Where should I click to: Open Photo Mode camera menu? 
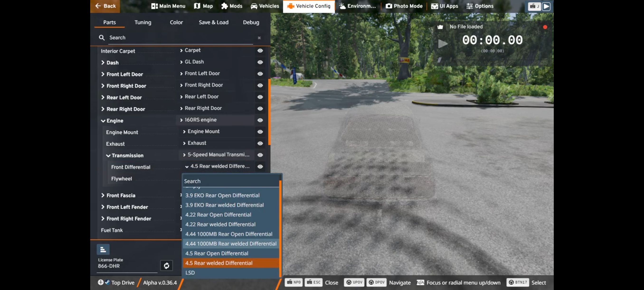(404, 6)
